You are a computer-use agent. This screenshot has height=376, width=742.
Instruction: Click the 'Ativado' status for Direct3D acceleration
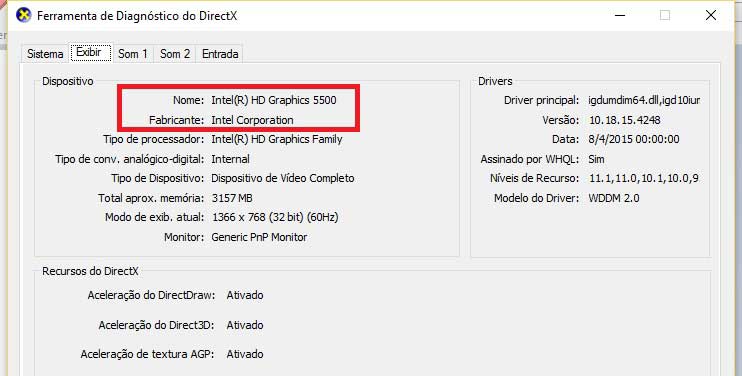[x=245, y=325]
